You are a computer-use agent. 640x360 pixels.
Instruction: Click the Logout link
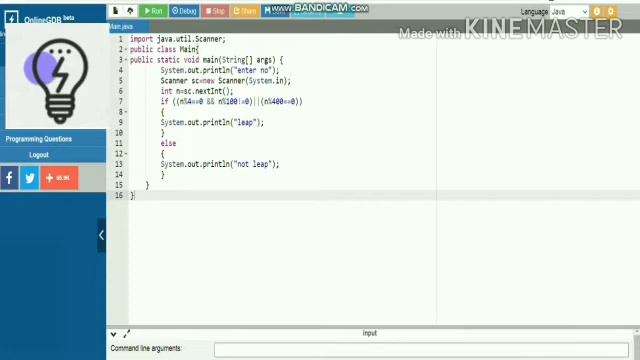[39, 155]
